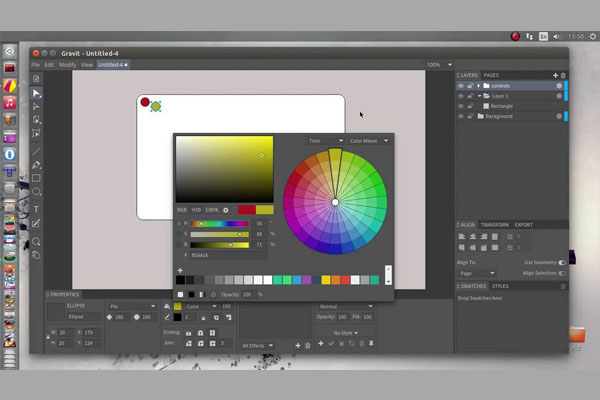Select the Pointer tool in the toolbar
Viewport: 600px width, 400px height.
(x=37, y=92)
